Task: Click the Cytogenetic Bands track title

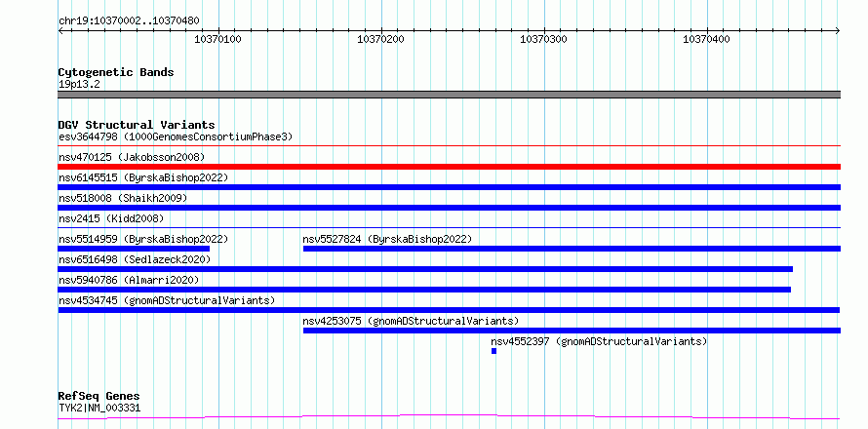Action: [x=116, y=72]
